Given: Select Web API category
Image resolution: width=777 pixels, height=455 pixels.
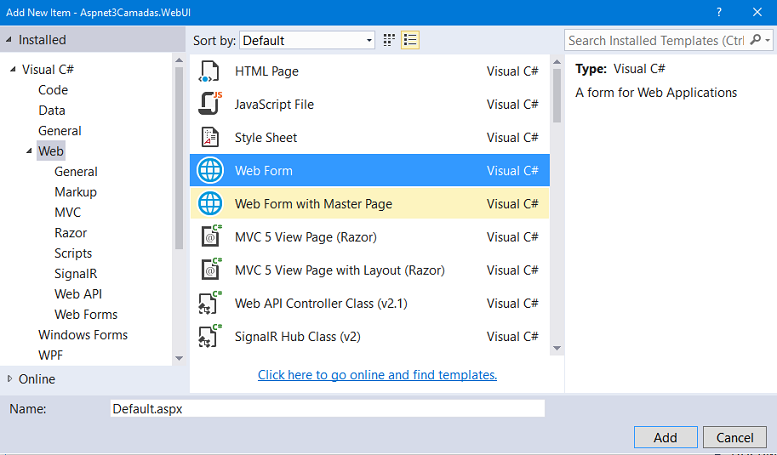Looking at the screenshot, I should [78, 294].
